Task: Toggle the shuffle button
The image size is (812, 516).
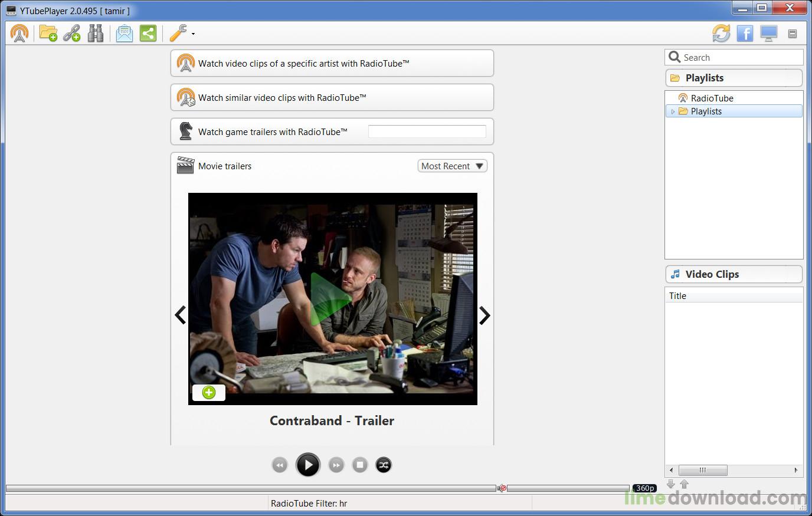Action: click(x=384, y=465)
